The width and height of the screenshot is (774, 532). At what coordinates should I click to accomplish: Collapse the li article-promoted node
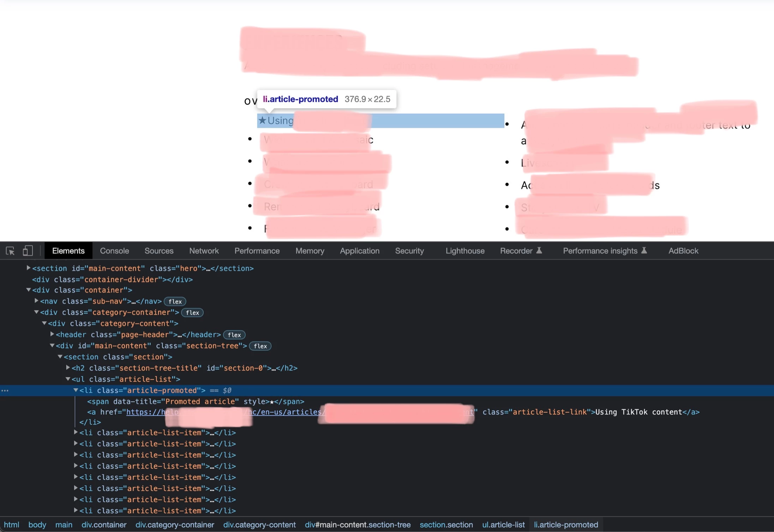coord(76,390)
